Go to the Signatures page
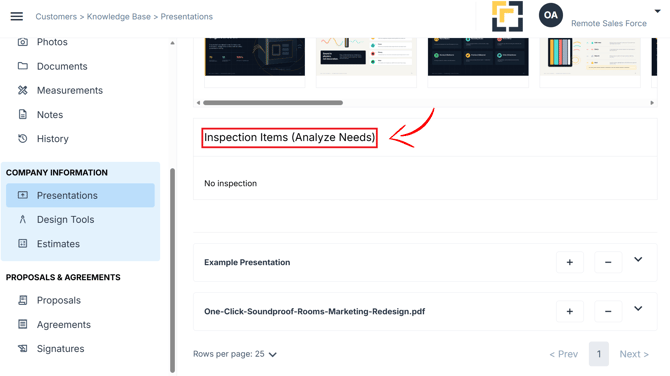Image resolution: width=670 pixels, height=376 pixels. click(60, 348)
